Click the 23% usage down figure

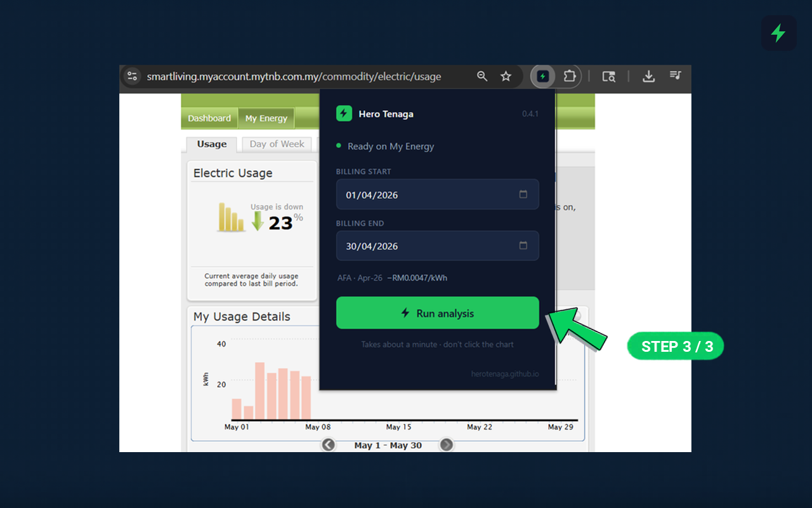click(285, 222)
